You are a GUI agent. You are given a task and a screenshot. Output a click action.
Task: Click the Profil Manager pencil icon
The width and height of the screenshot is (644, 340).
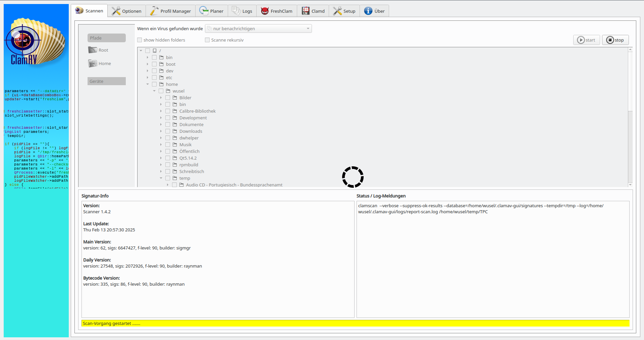click(x=154, y=11)
